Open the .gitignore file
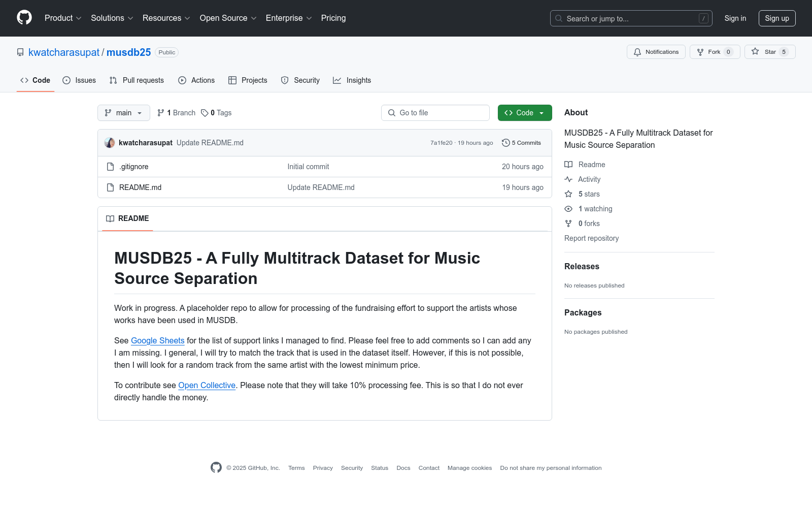 (x=134, y=167)
